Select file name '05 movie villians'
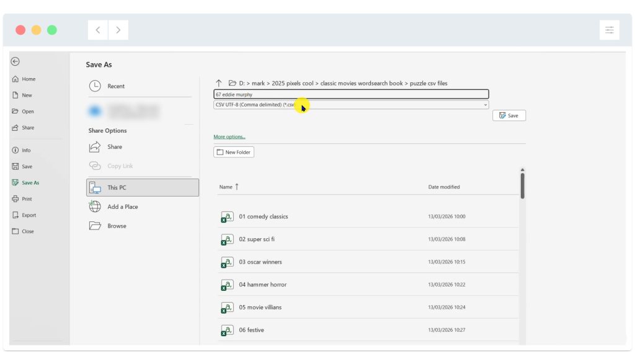 point(260,308)
